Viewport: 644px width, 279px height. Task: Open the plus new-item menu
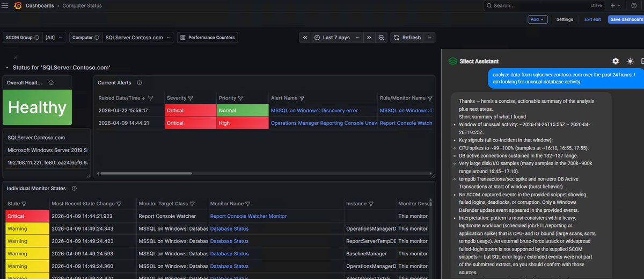point(615,5)
